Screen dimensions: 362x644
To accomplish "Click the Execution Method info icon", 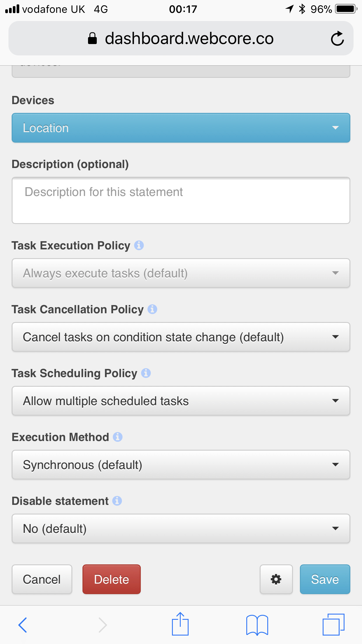I will point(117,437).
